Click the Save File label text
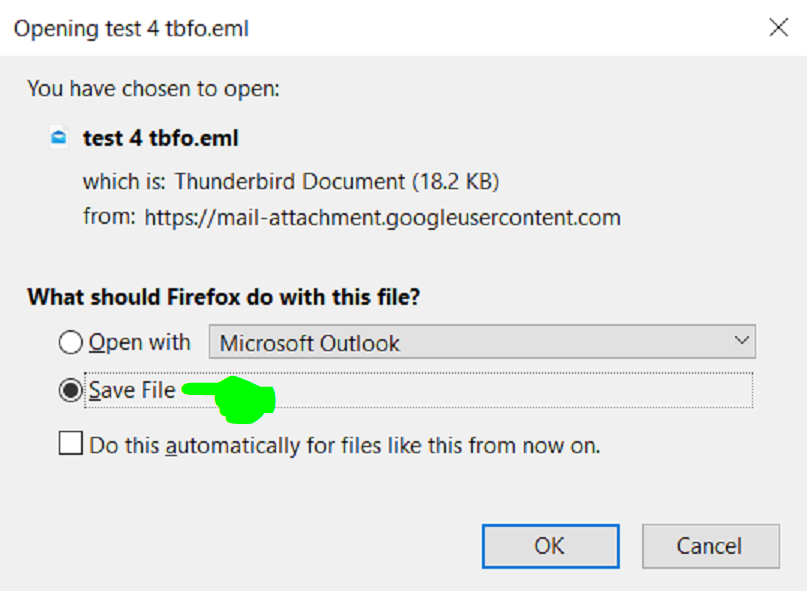Screen dimensions: 807x591 coord(132,390)
